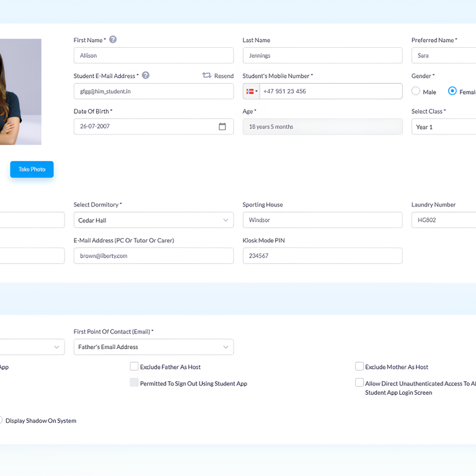Screen dimensions: 476x476
Task: Tick the Exclude Mother As Host checkbox
Action: (x=359, y=366)
